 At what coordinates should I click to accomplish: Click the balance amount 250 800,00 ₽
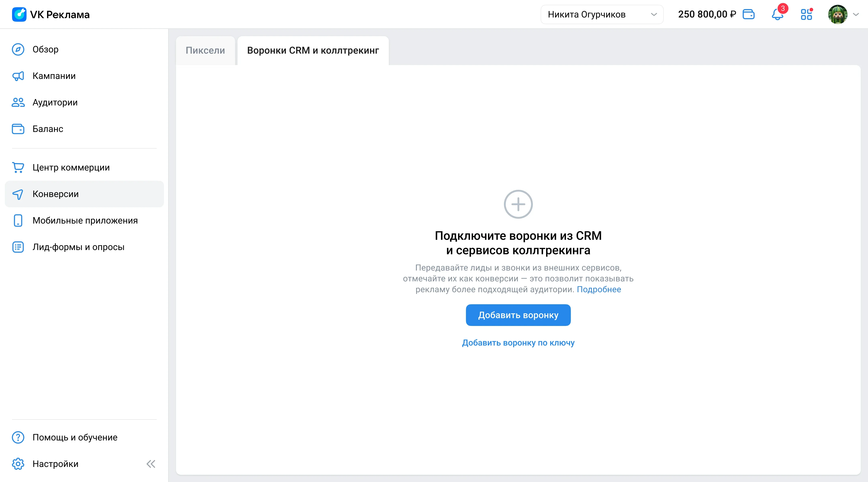pyautogui.click(x=707, y=14)
